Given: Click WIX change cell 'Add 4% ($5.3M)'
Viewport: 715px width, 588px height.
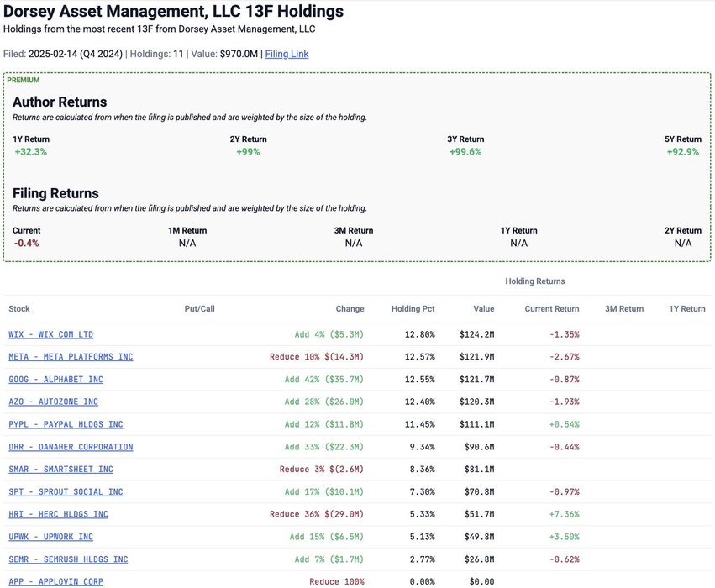Looking at the screenshot, I should point(329,334).
